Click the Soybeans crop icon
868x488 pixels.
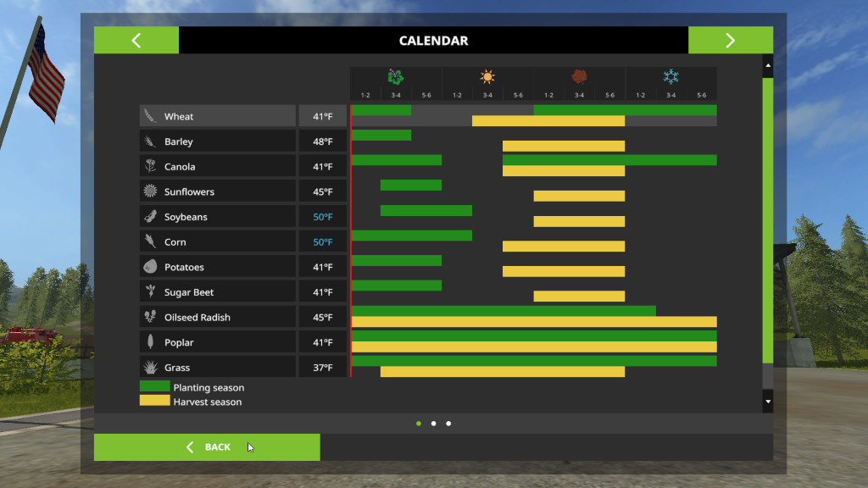coord(150,217)
